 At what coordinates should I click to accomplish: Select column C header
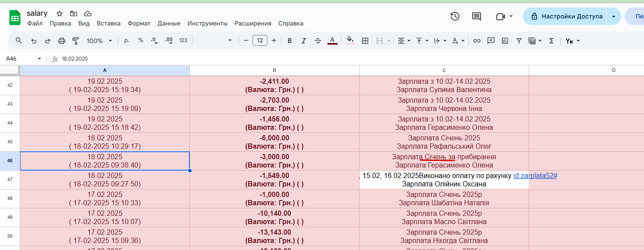444,70
